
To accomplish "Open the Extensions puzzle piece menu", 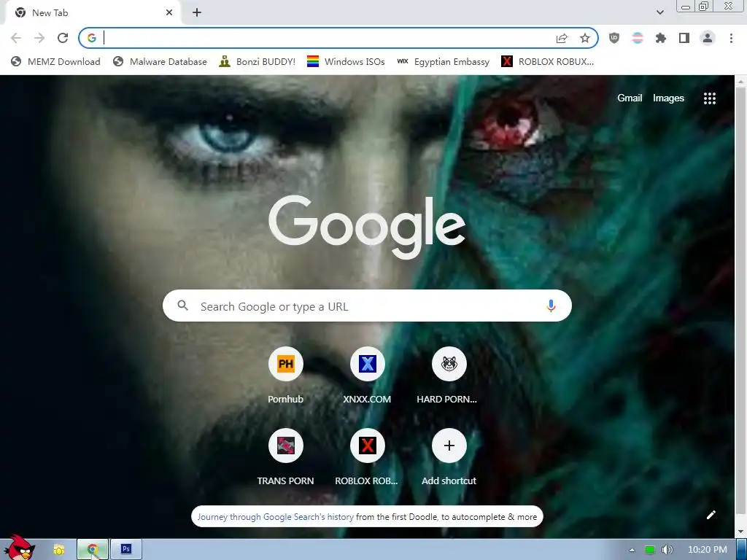I will coord(661,38).
